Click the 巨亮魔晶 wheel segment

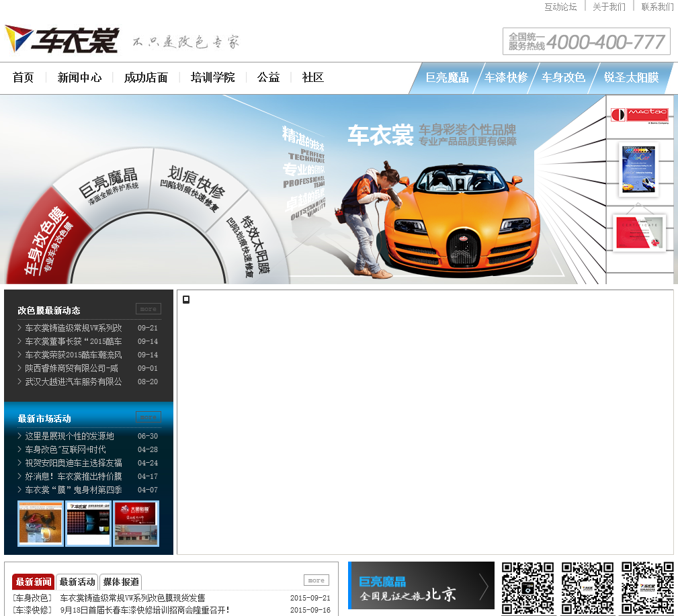coord(109,185)
